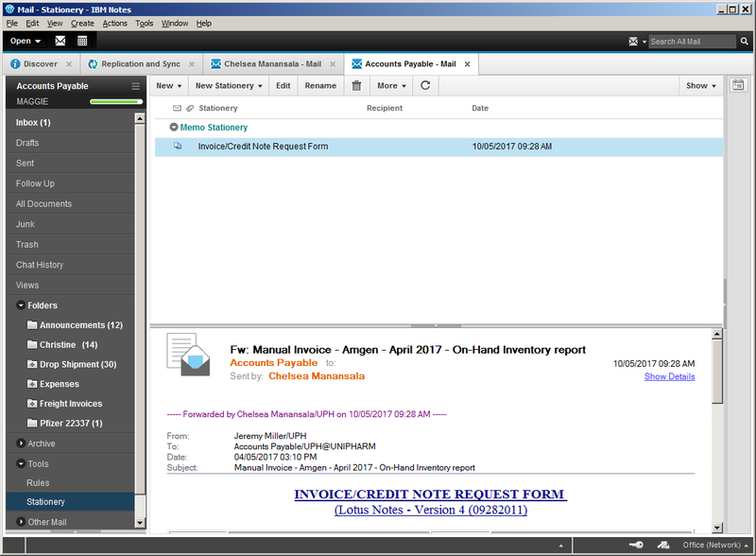Click the INVOICE/CREDIT NOTE REQUEST FORM link
This screenshot has width=756, height=556.
(430, 495)
